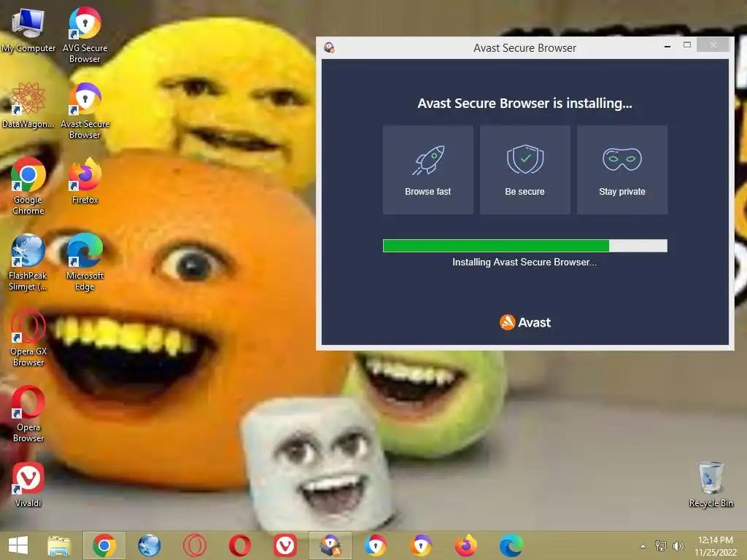Switch to Google Chrome in the taskbar
This screenshot has width=747, height=560.
coord(104,545)
